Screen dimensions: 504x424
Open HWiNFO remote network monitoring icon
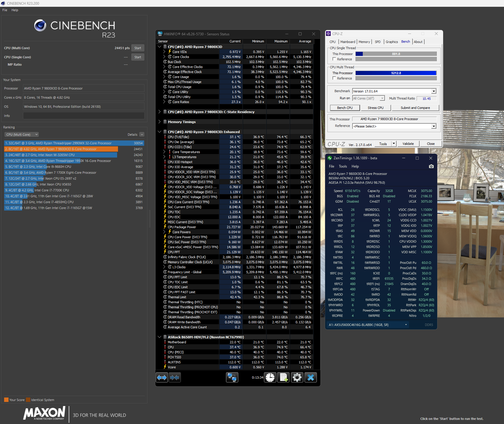pos(232,377)
